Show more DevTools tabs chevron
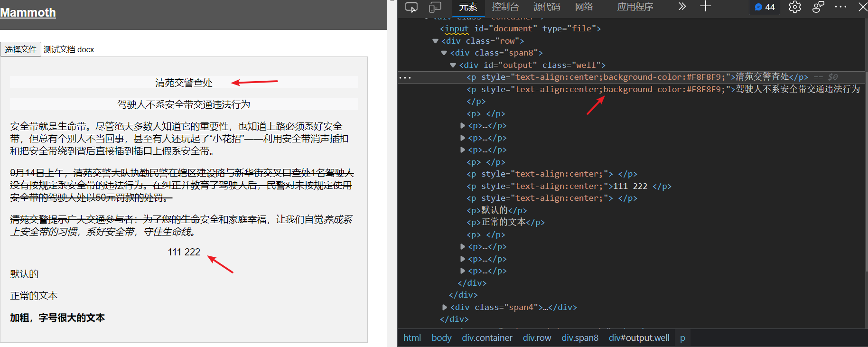 (682, 7)
